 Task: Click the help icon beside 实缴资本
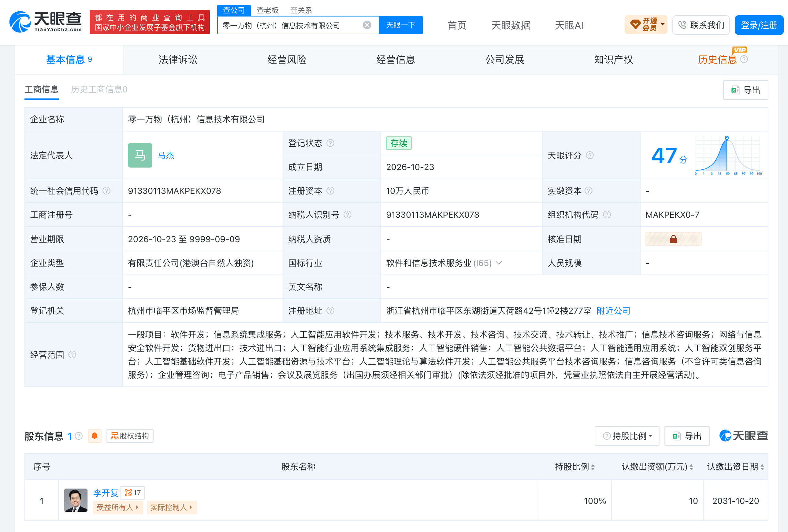589,191
